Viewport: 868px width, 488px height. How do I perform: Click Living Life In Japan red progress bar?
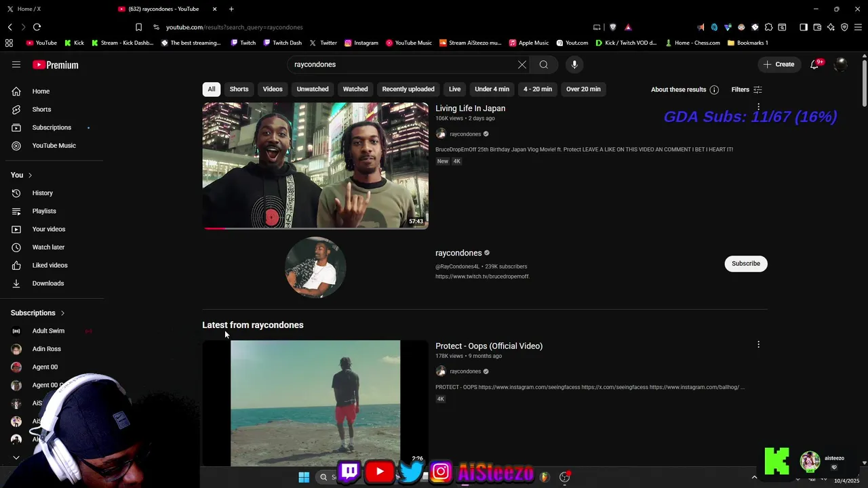point(216,228)
